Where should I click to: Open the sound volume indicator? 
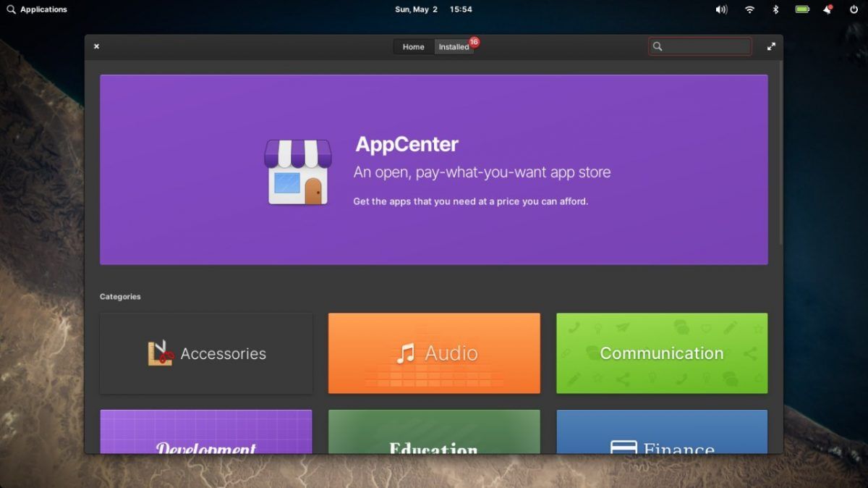click(x=721, y=9)
